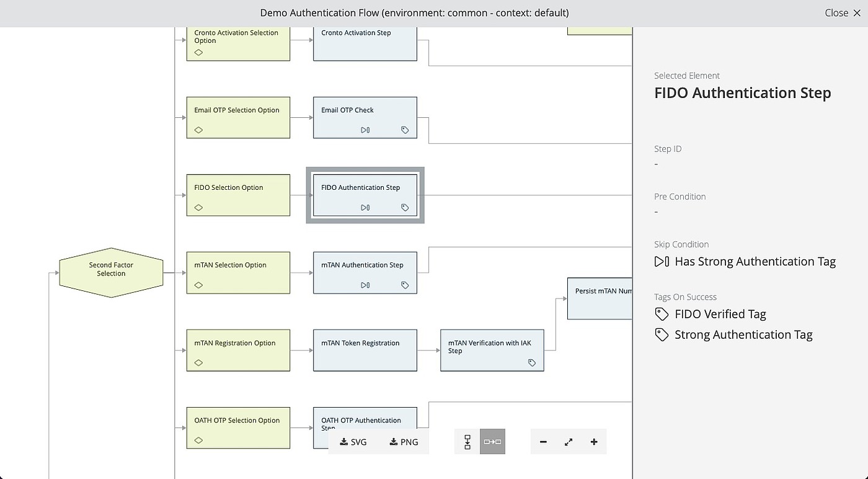Click the FIDO Verified Tag entry
The image size is (868, 479).
(x=720, y=314)
